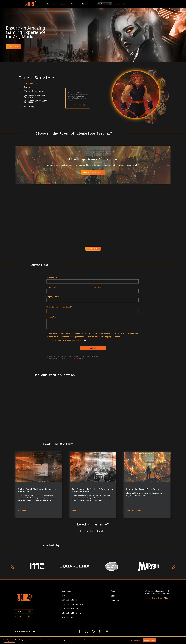Open the Rocket Sound Studio card image
Image resolution: width=186 pixels, height=644 pixels.
click(x=39, y=467)
